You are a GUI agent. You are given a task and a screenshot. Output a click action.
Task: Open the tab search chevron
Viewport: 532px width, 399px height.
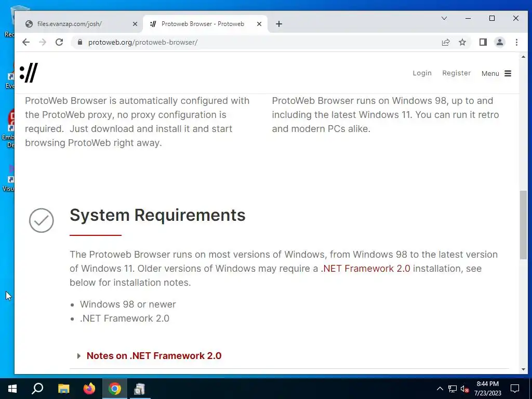pyautogui.click(x=444, y=18)
